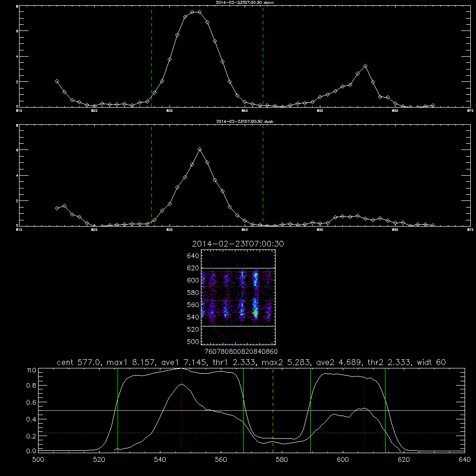Click the secondary peak point near 856 in dawn plot

(x=366, y=66)
